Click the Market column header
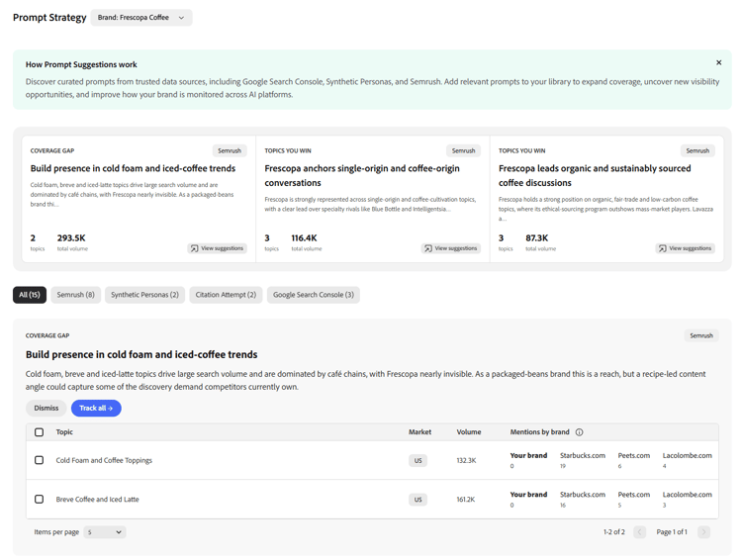The image size is (742, 560). coord(419,431)
